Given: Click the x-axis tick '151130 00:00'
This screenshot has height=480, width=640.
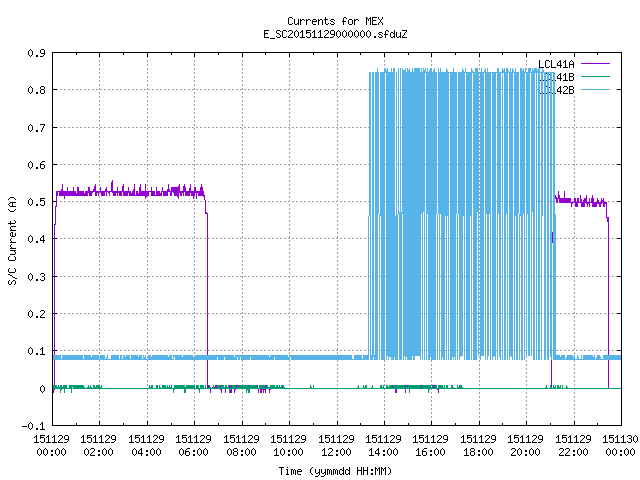Looking at the screenshot, I should (x=620, y=446).
